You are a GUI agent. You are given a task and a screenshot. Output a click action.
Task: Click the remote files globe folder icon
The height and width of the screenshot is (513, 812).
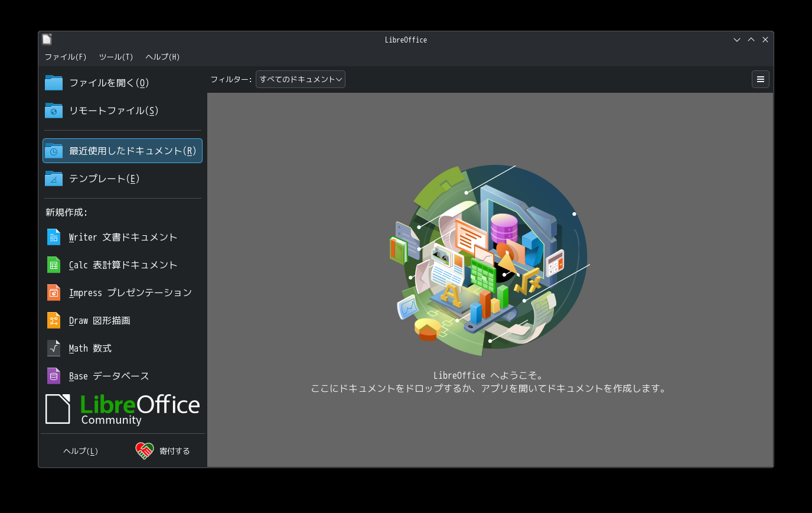[54, 111]
